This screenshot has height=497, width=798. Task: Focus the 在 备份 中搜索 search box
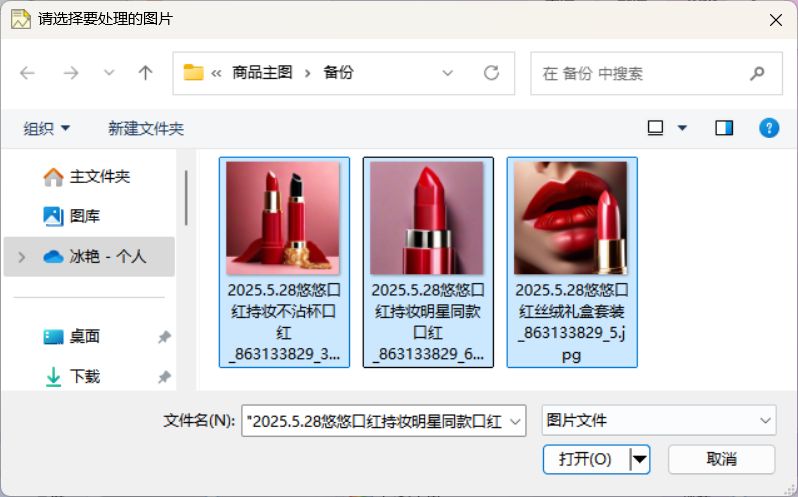[x=656, y=73]
